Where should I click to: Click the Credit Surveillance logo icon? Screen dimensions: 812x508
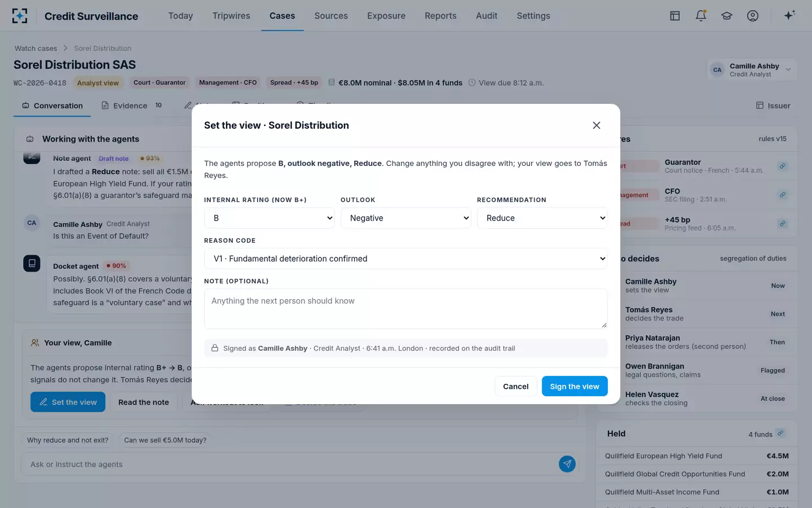20,16
